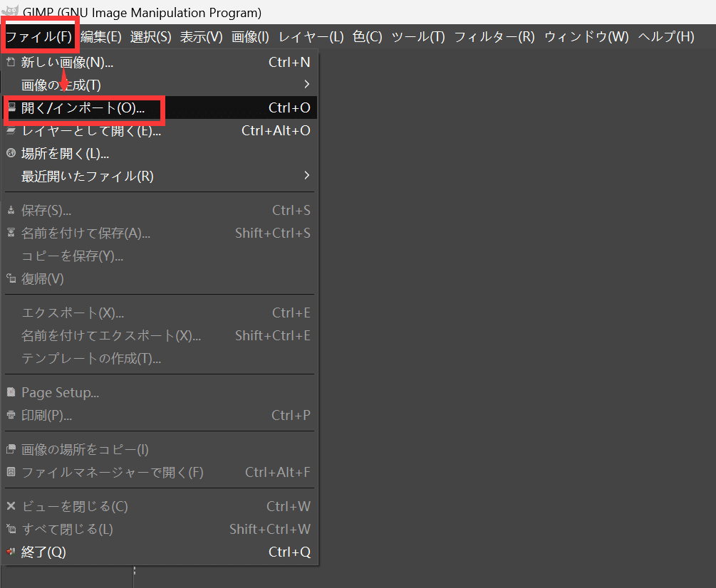The height and width of the screenshot is (588, 716).
Task: Choose ビューを閉じる(C) menu entry
Action: tap(160, 506)
